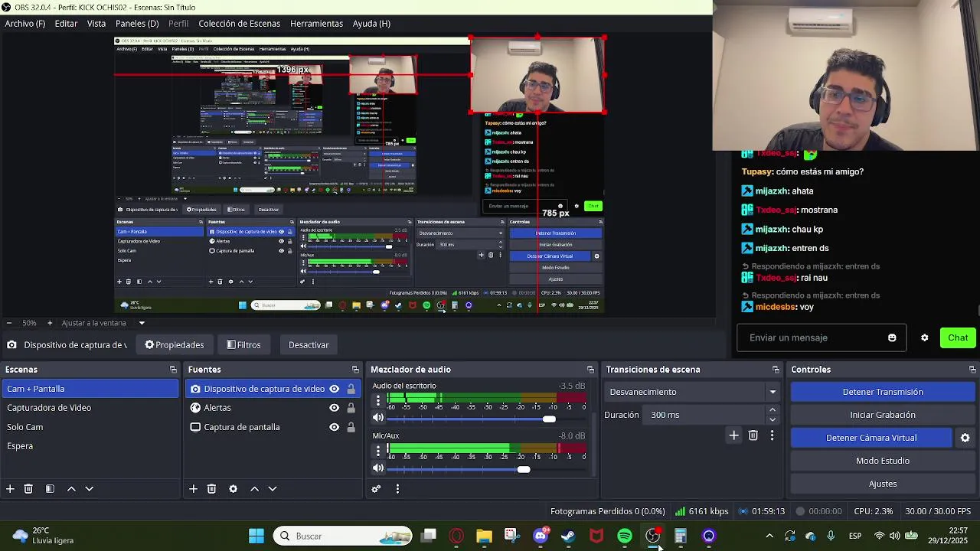The image size is (980, 551).
Task: Hide Captura de pantalla source
Action: 334,427
